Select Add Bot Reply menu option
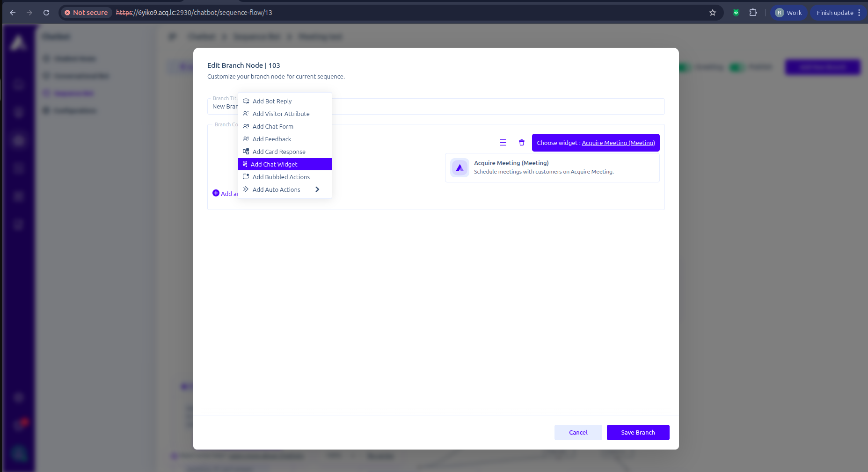This screenshot has height=472, width=868. [285, 101]
